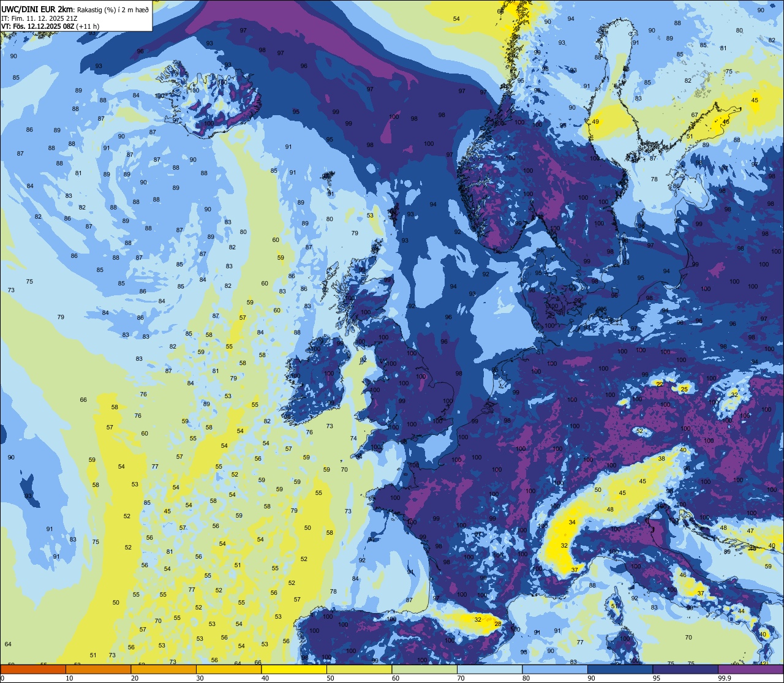Click the legend swatch between 95 and 99.9

(x=686, y=669)
